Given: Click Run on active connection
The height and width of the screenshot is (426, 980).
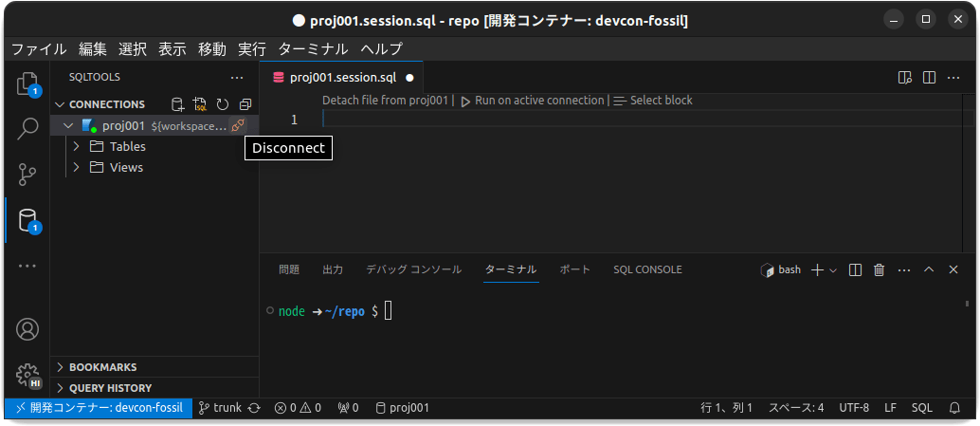Looking at the screenshot, I should (532, 100).
